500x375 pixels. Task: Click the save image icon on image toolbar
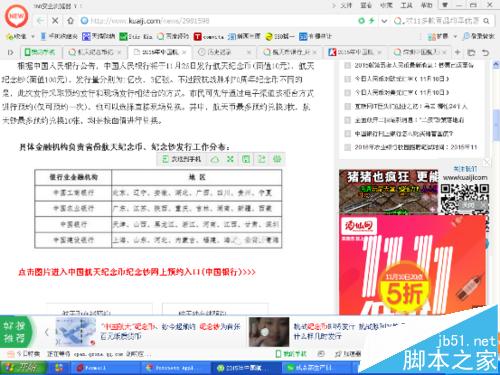pyautogui.click(x=246, y=159)
